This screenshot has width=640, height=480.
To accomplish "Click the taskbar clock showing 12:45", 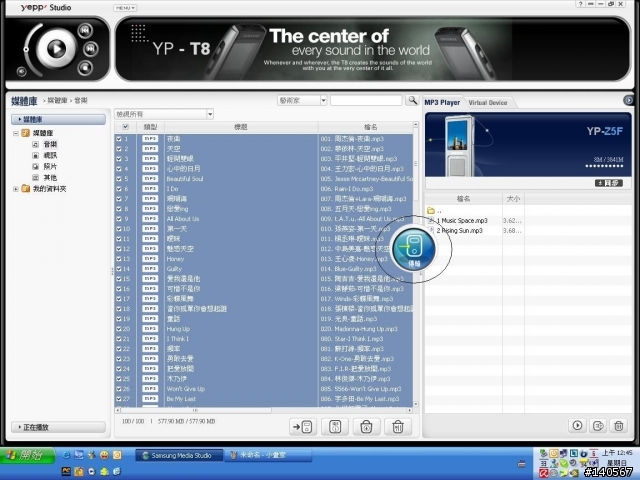I will coord(617,453).
